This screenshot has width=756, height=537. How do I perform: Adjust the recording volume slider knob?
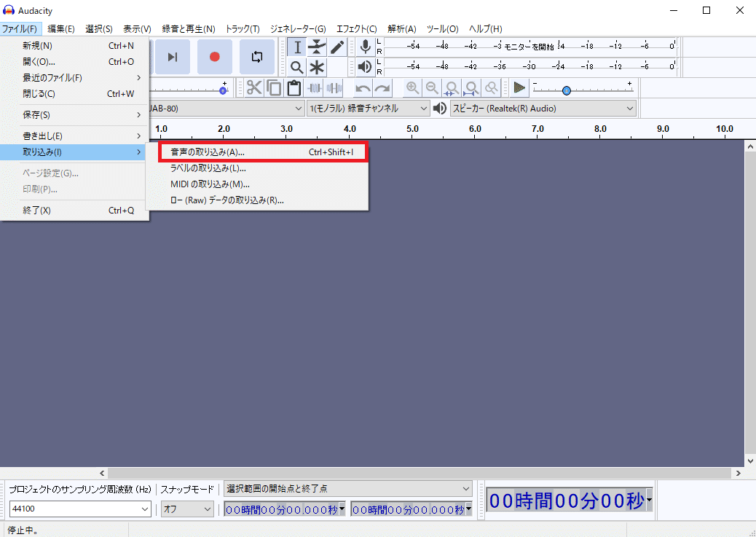(224, 90)
